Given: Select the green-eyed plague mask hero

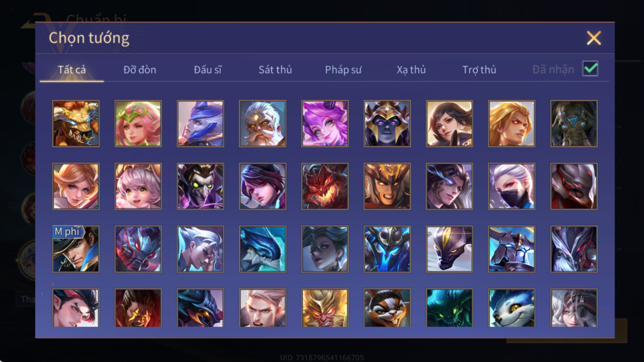Looking at the screenshot, I should pyautogui.click(x=200, y=186).
